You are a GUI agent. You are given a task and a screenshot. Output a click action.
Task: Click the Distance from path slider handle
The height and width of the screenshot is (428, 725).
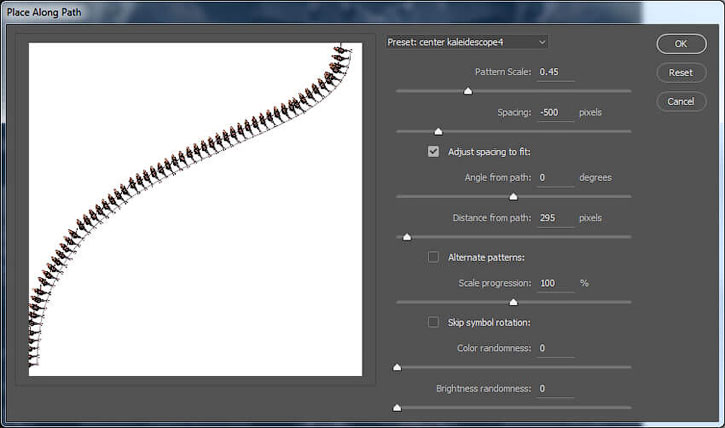[407, 237]
